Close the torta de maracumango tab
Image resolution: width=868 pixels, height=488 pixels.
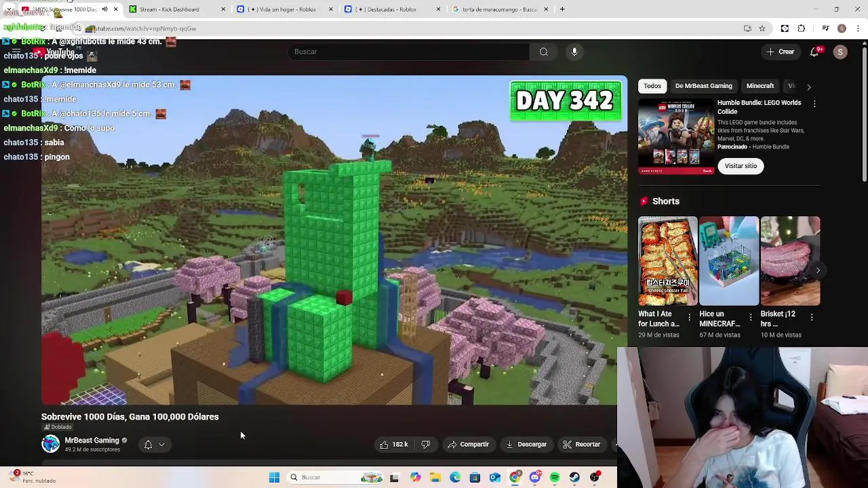pyautogui.click(x=546, y=9)
